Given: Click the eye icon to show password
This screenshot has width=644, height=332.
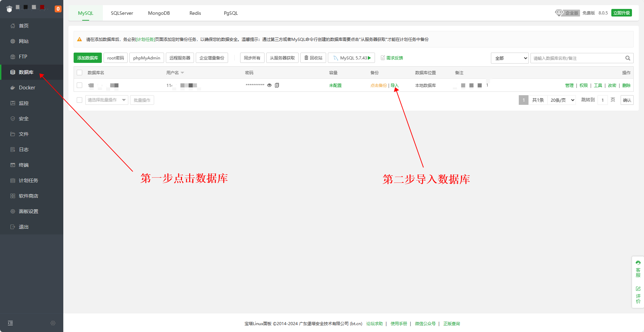Looking at the screenshot, I should tap(269, 85).
